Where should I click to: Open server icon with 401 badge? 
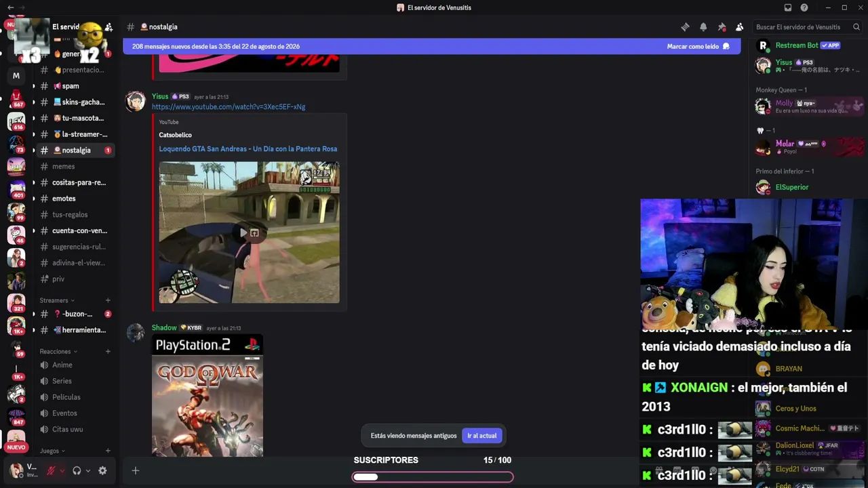point(16,190)
